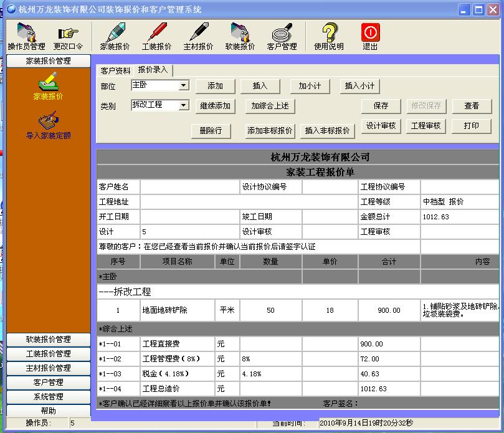Open 使用说明 question mark icon
This screenshot has height=433, width=504.
coord(329,37)
